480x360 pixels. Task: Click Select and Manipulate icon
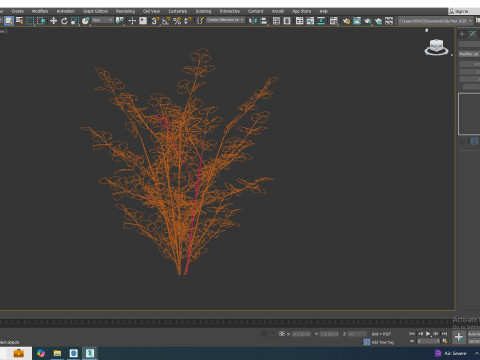pyautogui.click(x=132, y=21)
